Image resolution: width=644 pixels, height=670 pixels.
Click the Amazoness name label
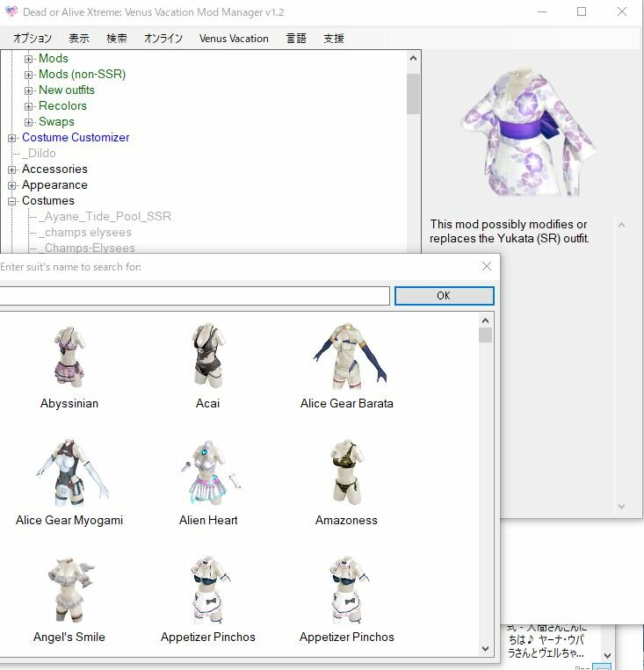click(x=347, y=520)
